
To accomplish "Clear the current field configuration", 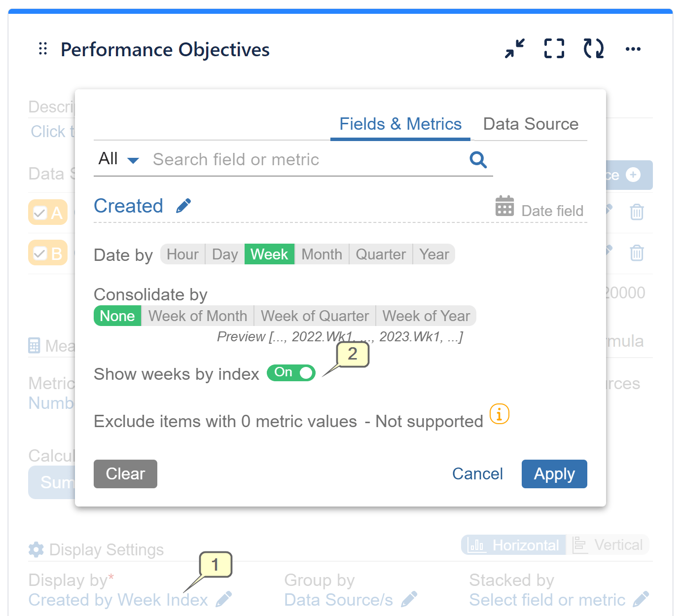I will point(125,473).
